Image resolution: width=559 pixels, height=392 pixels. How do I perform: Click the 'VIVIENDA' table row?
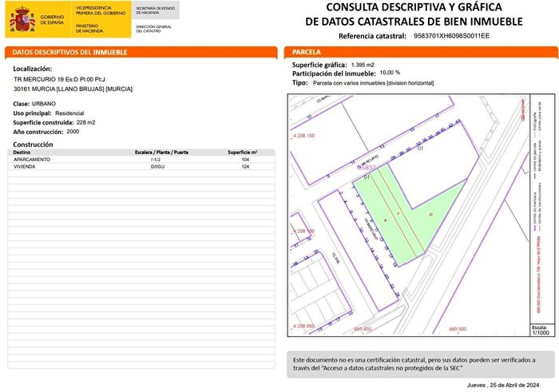click(x=141, y=166)
